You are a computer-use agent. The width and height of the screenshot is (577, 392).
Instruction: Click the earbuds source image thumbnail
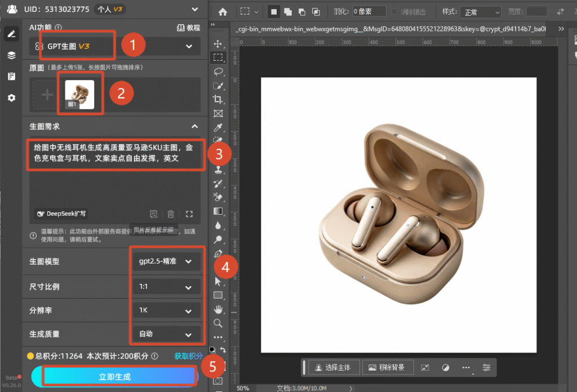[x=79, y=95]
